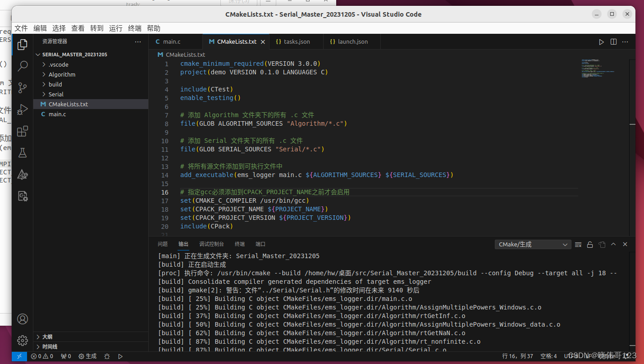The image size is (644, 364).
Task: Click the debug bug icon in status bar
Action: coord(107,356)
